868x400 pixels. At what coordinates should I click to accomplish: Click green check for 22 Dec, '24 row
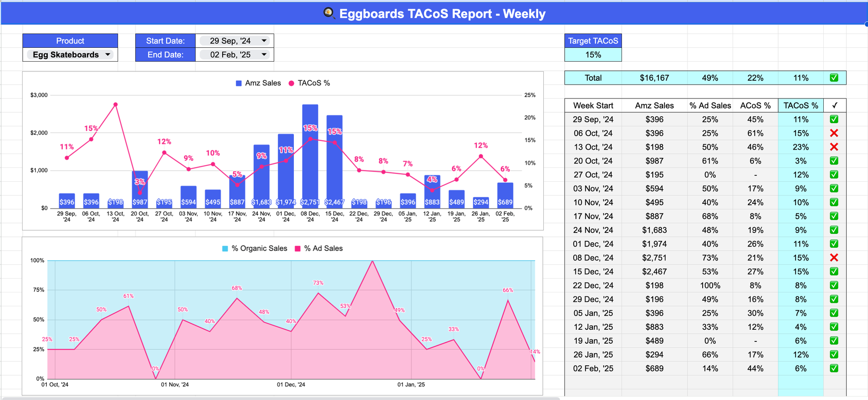pyautogui.click(x=834, y=285)
